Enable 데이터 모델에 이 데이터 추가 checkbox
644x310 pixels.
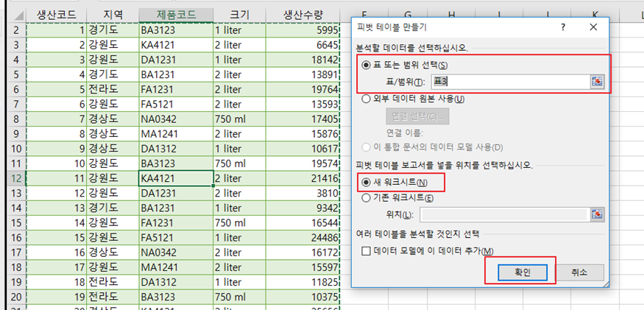(x=366, y=251)
